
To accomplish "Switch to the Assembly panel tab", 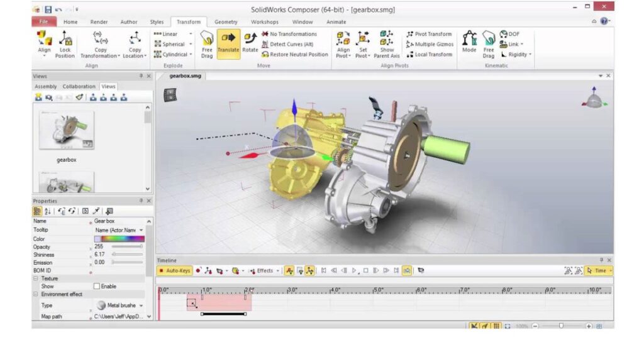I will click(x=45, y=87).
